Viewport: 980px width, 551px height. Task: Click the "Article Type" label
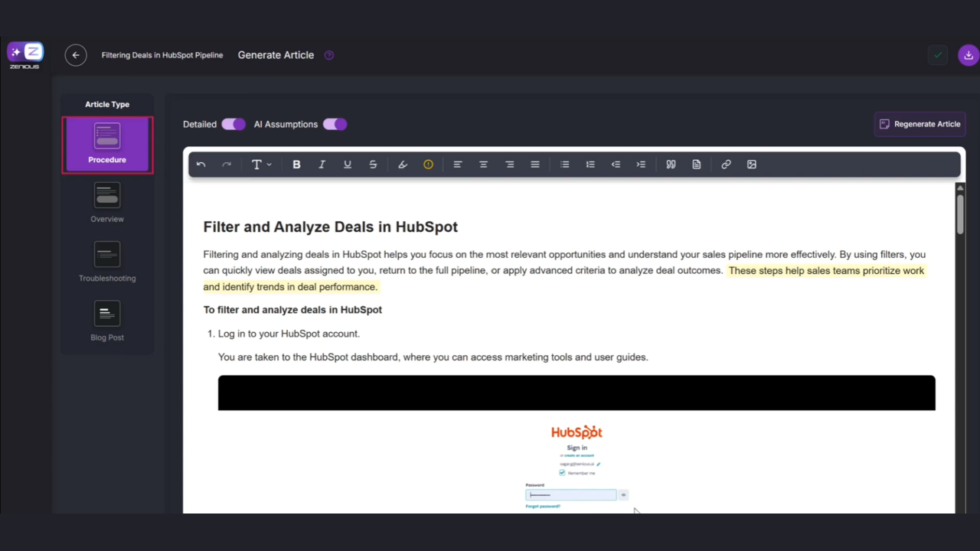click(107, 104)
